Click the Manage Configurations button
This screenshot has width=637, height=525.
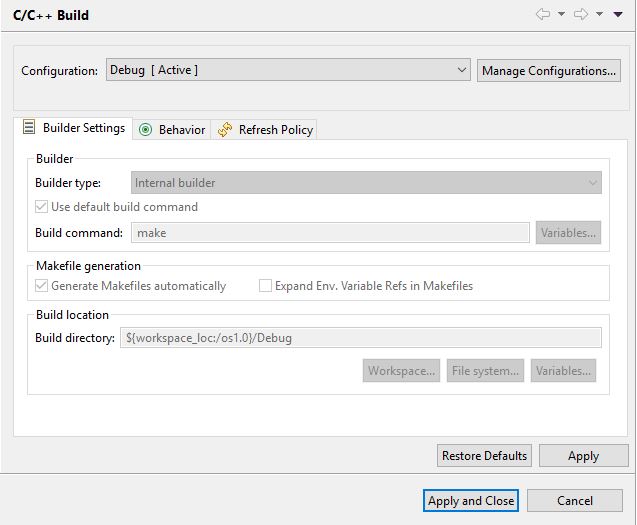(x=549, y=71)
